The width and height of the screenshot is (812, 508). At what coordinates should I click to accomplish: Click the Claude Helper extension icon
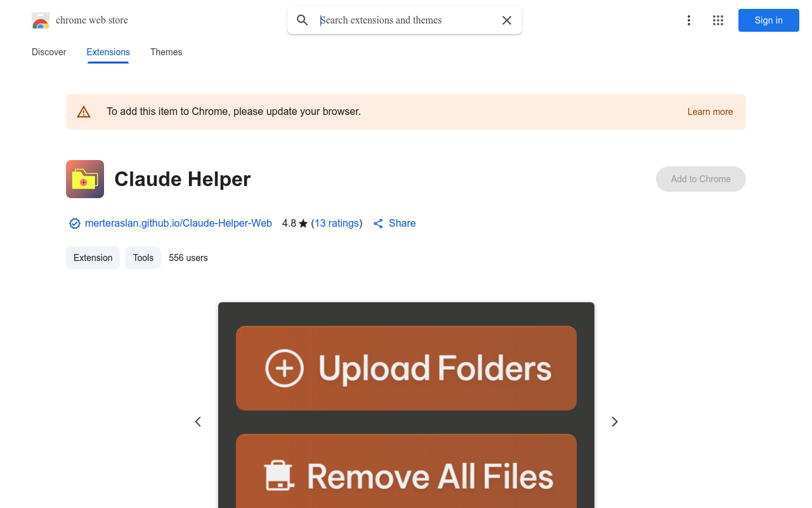pyautogui.click(x=85, y=179)
